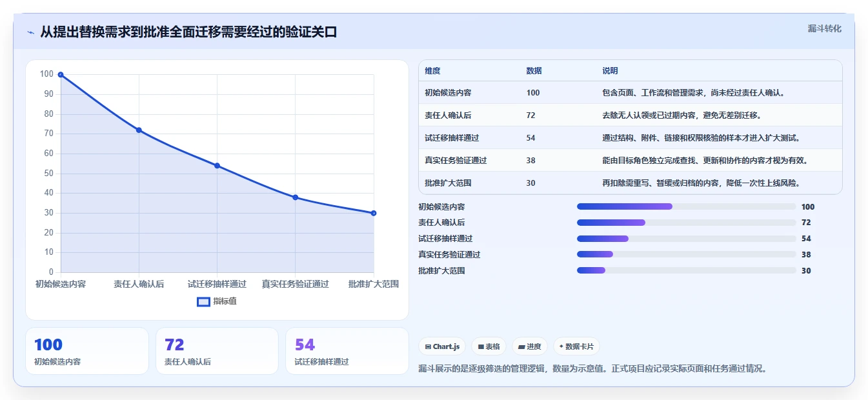This screenshot has height=400, width=868.
Task: Open the stat card showing 100
Action: [x=87, y=351]
